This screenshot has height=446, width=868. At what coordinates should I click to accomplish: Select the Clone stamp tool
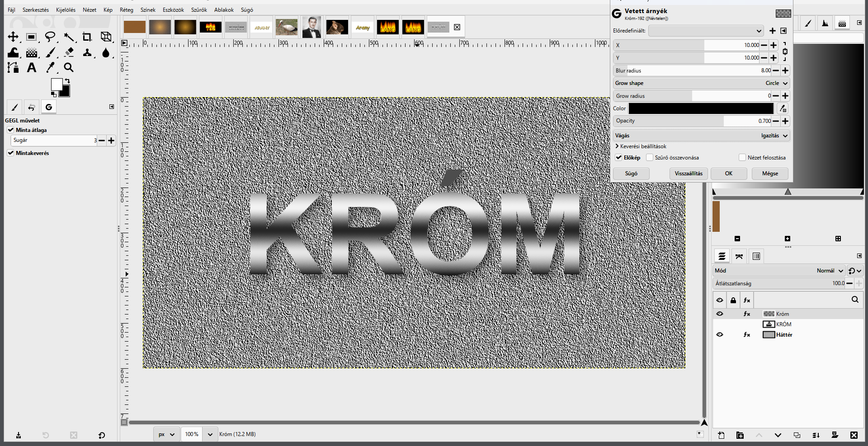87,52
